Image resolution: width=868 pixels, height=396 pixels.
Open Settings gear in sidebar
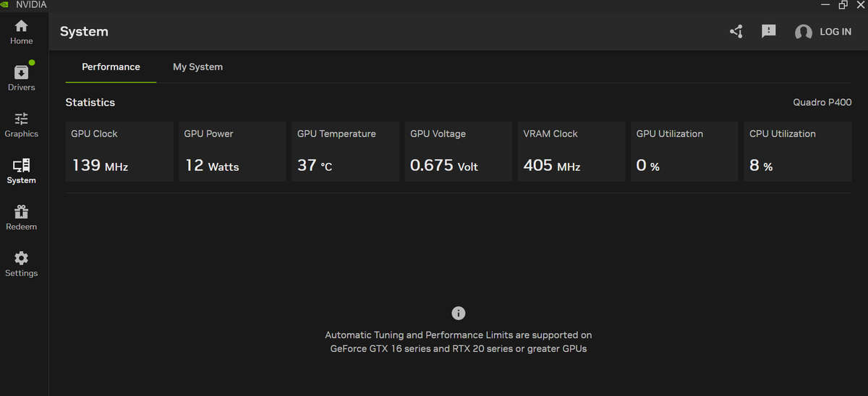click(21, 264)
